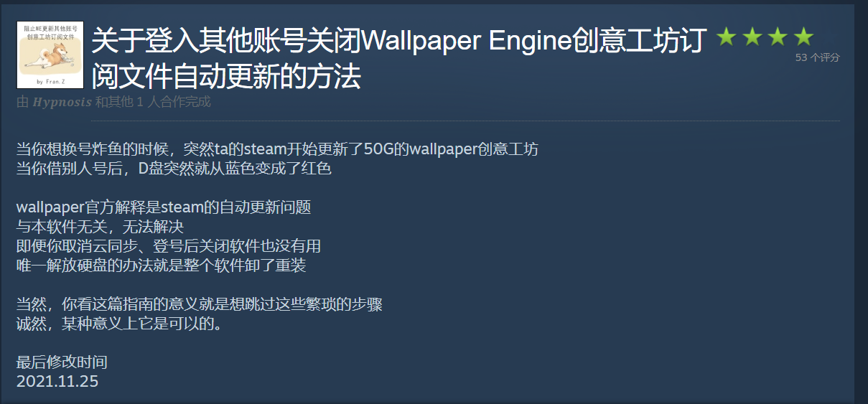This screenshot has width=868, height=404.
Task: Click the line starting "当你想换号炸鱼的时候"
Action: 277,150
